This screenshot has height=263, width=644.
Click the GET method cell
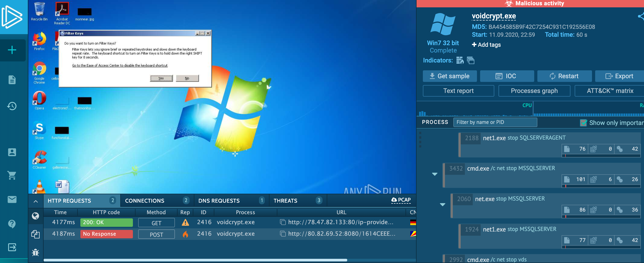pyautogui.click(x=157, y=223)
